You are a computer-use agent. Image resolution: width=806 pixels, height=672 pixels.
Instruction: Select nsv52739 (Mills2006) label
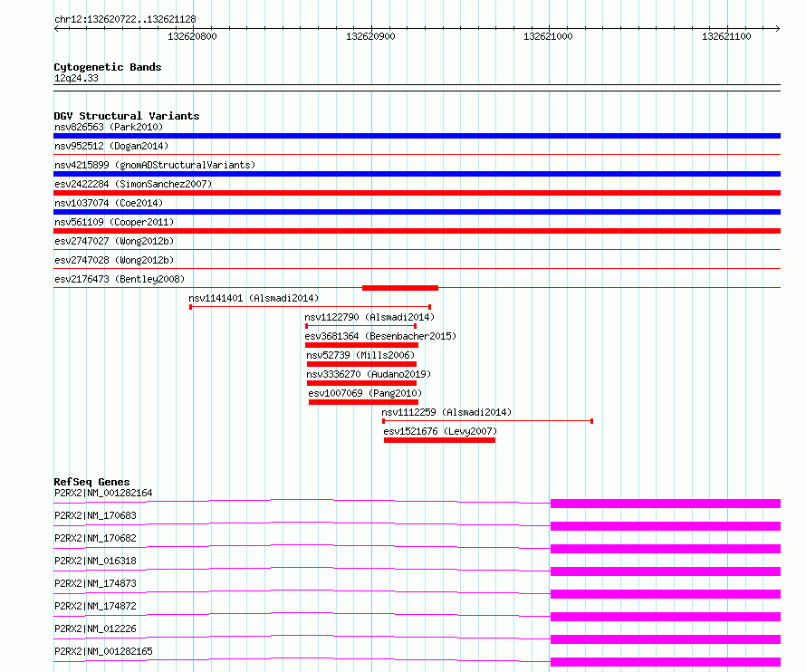pyautogui.click(x=360, y=355)
